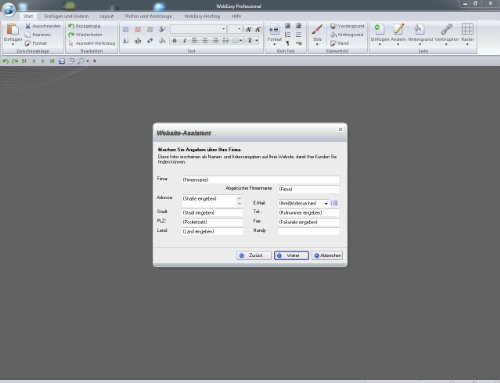
Task: Click the Stadt city field
Action: (x=212, y=213)
